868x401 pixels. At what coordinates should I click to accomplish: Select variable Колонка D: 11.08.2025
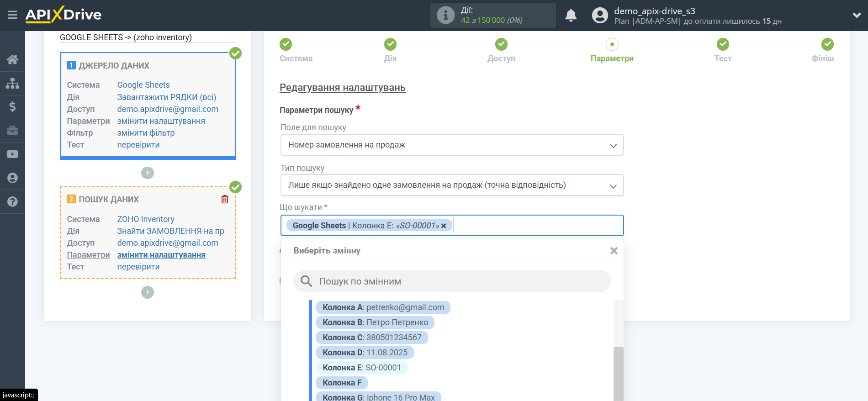click(x=365, y=353)
